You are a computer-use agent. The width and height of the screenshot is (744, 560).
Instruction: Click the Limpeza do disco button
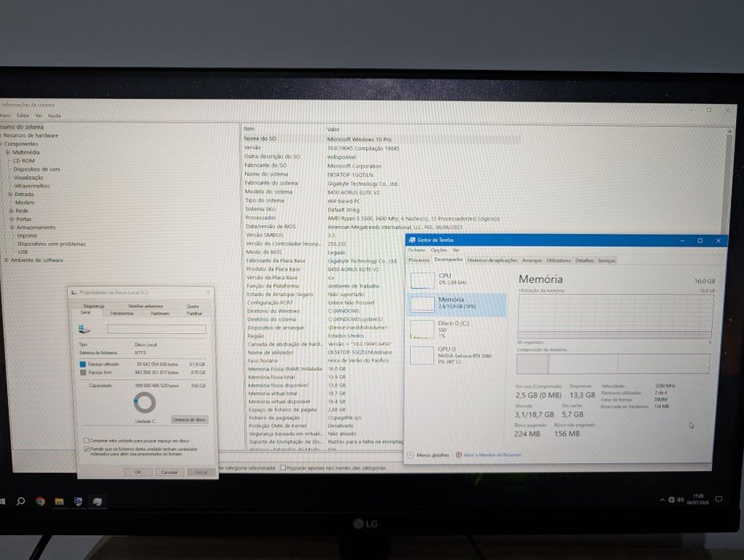pyautogui.click(x=189, y=420)
